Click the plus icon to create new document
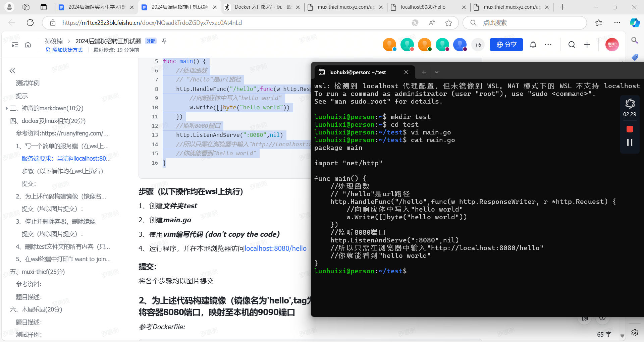Viewport: 644px width, 342px height. (587, 45)
